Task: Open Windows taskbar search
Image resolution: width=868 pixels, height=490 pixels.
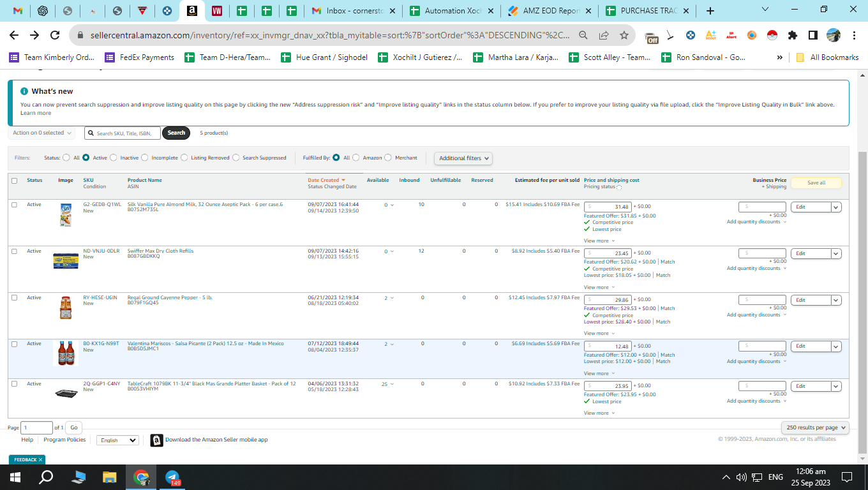Action: (x=47, y=477)
